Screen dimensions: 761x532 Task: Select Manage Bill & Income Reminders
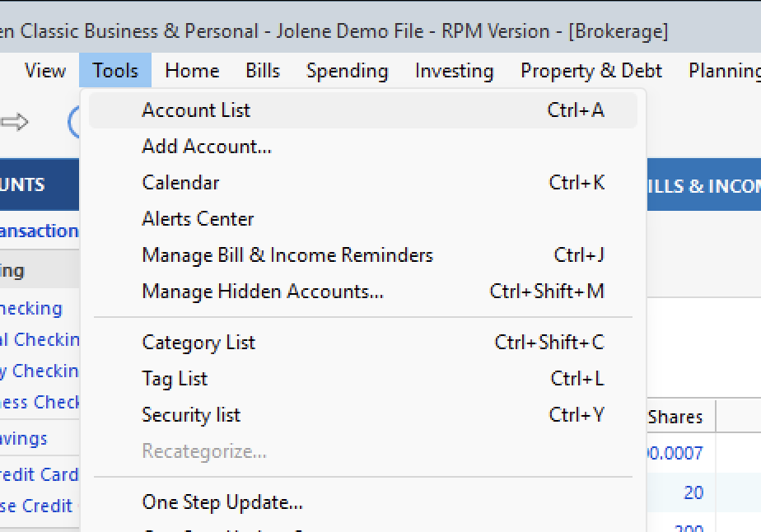(x=287, y=255)
